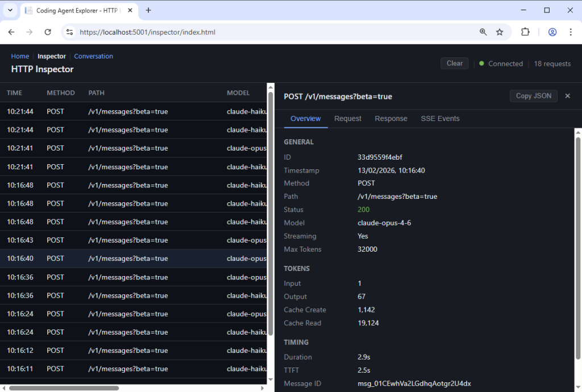Open the Extensions puzzle icon
Screen dimensions: 582x392
point(525,32)
